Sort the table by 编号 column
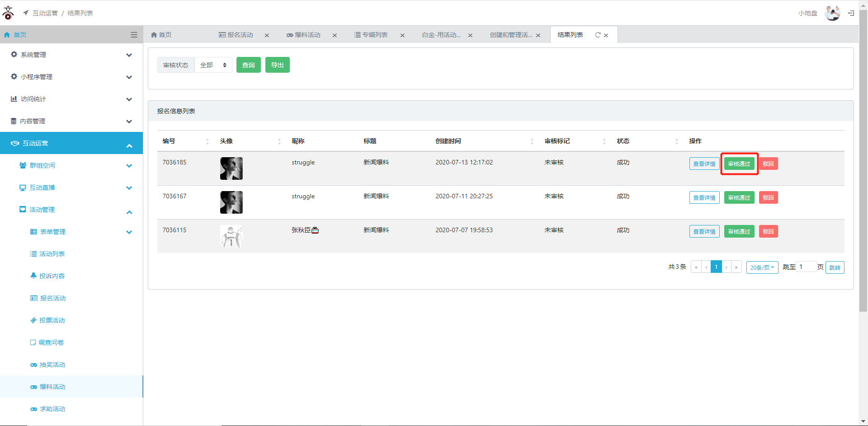 click(208, 141)
